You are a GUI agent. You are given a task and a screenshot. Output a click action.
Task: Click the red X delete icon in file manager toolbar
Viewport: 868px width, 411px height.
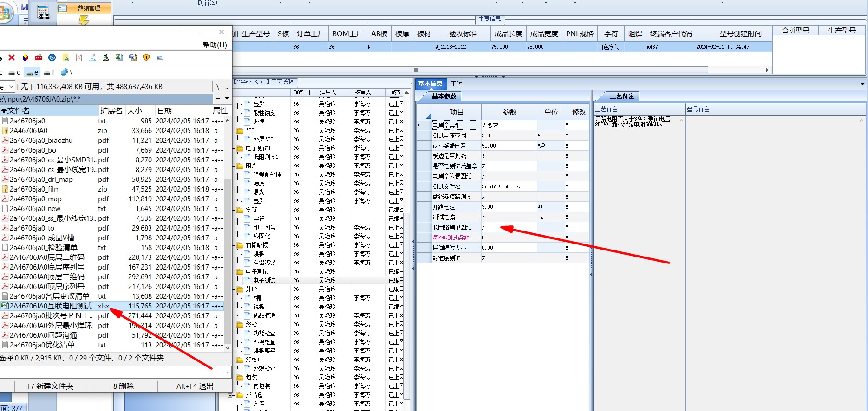click(x=12, y=58)
